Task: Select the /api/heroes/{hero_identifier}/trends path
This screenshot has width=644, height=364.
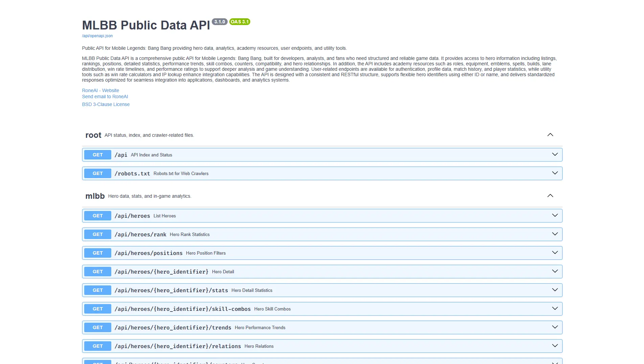Action: coord(173,327)
